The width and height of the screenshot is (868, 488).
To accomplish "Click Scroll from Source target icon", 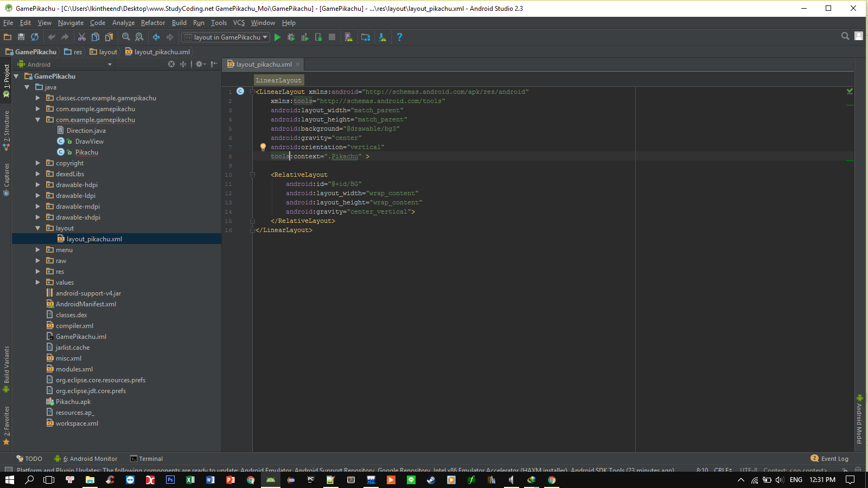I will [x=171, y=64].
